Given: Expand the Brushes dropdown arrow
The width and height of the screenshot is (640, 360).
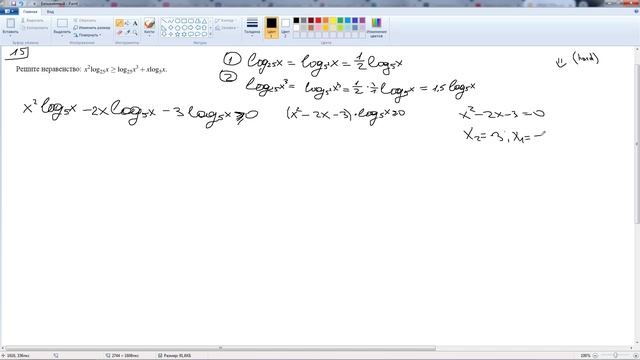Looking at the screenshot, I should pyautogui.click(x=149, y=36).
